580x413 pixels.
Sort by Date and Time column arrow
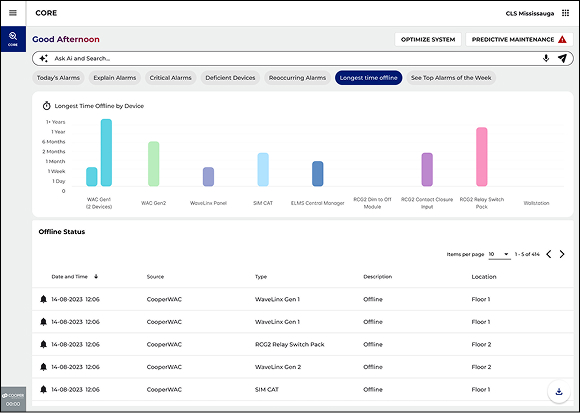pos(96,277)
